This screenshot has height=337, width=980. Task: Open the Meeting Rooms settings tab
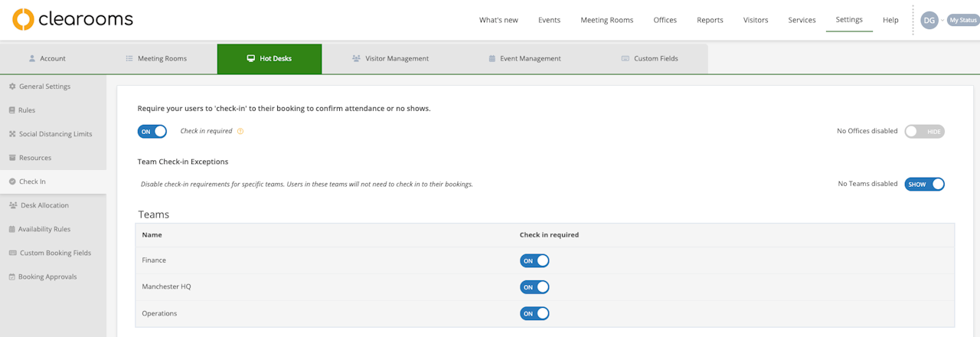click(x=155, y=58)
